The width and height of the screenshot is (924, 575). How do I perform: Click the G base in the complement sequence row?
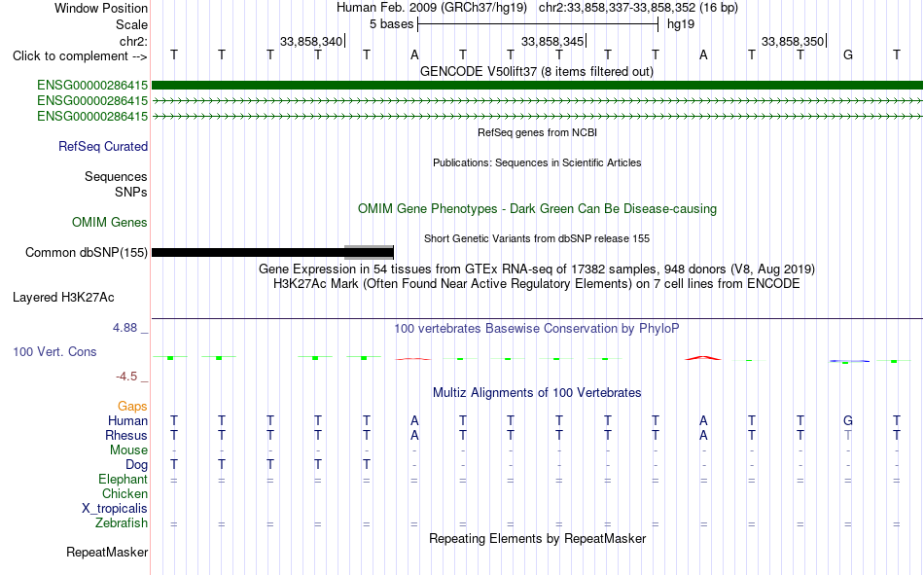848,54
